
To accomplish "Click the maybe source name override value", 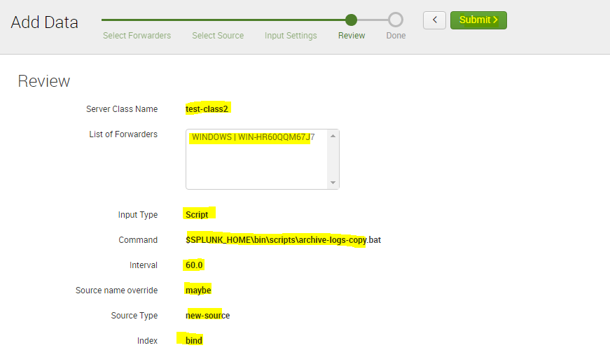I will coord(198,290).
